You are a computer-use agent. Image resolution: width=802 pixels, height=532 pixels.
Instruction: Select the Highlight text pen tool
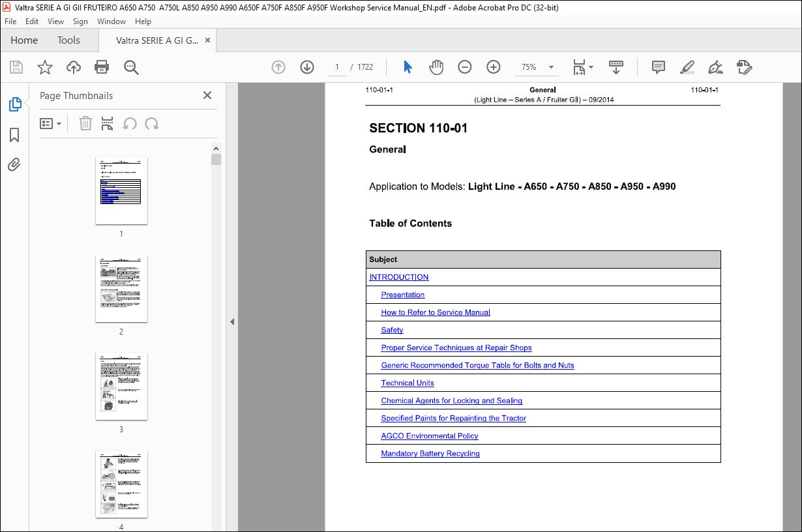pyautogui.click(x=687, y=67)
